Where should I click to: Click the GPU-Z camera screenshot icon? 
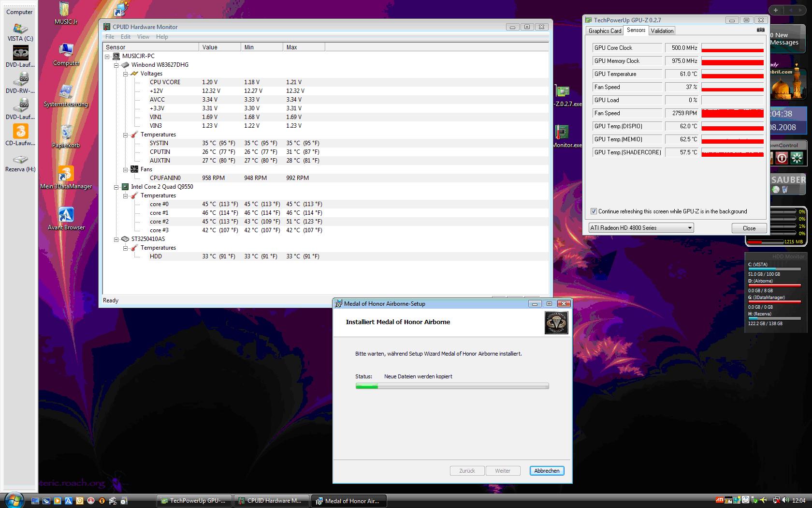(760, 30)
